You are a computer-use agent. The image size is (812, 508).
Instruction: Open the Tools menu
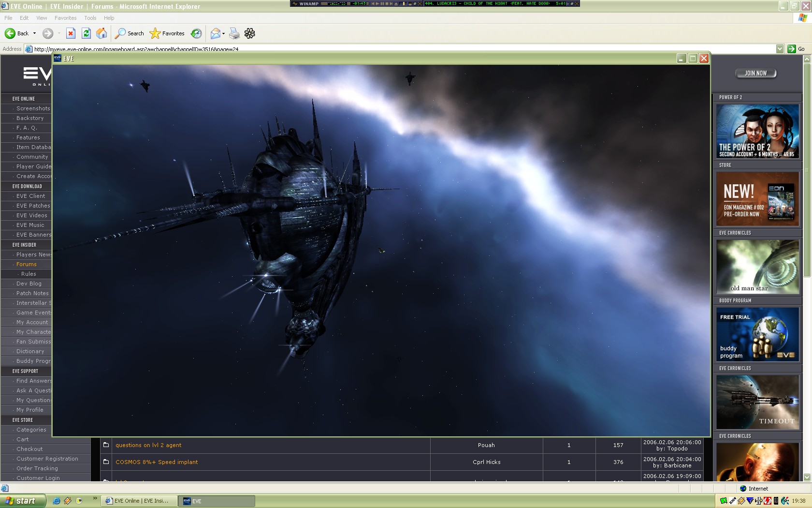coord(90,18)
